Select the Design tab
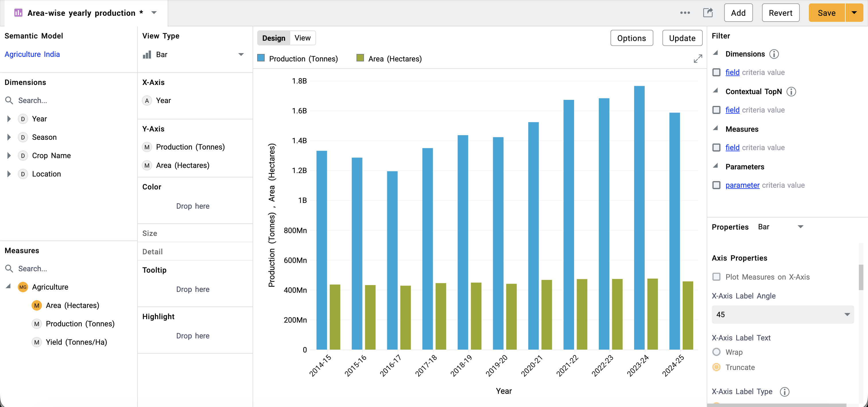The image size is (868, 407). 274,38
